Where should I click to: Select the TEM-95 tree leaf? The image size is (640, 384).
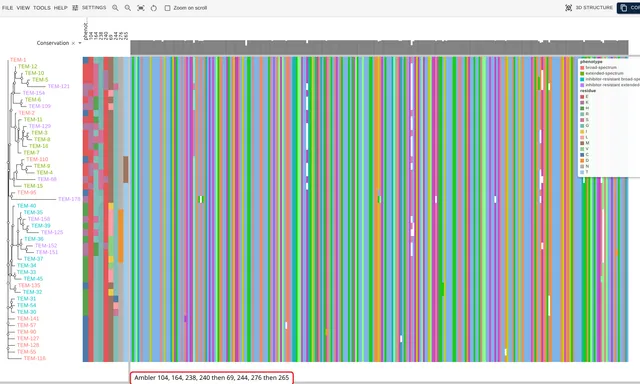point(27,192)
